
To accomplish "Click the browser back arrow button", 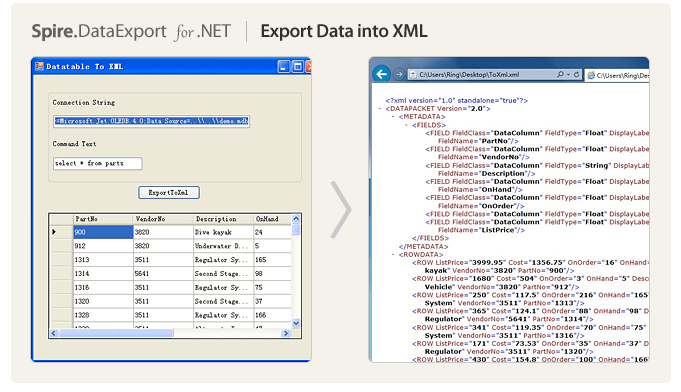I will [381, 74].
